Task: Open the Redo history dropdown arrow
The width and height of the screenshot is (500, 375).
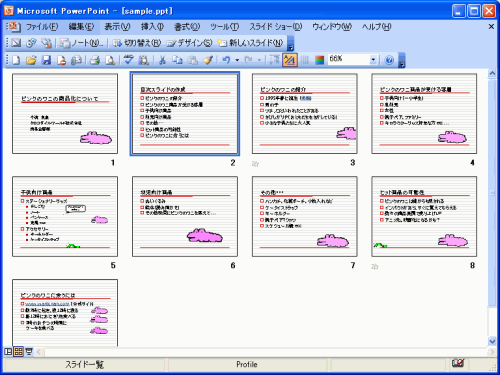Action: point(259,60)
